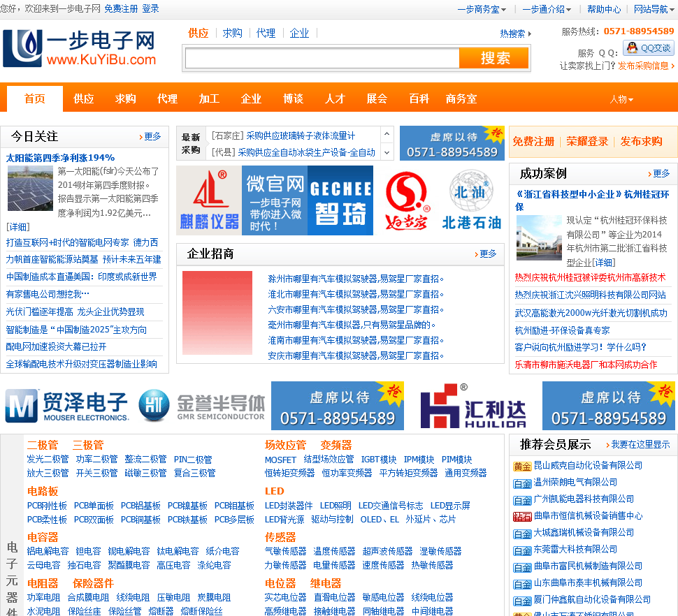Open 杭州励进-环保设备真专家 link
This screenshot has width=678, height=616.
[x=562, y=330]
